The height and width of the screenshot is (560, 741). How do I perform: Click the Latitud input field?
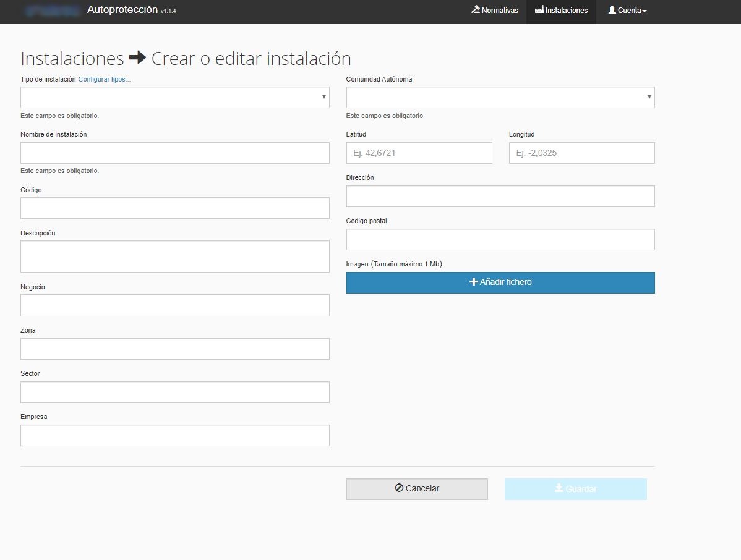(x=419, y=153)
